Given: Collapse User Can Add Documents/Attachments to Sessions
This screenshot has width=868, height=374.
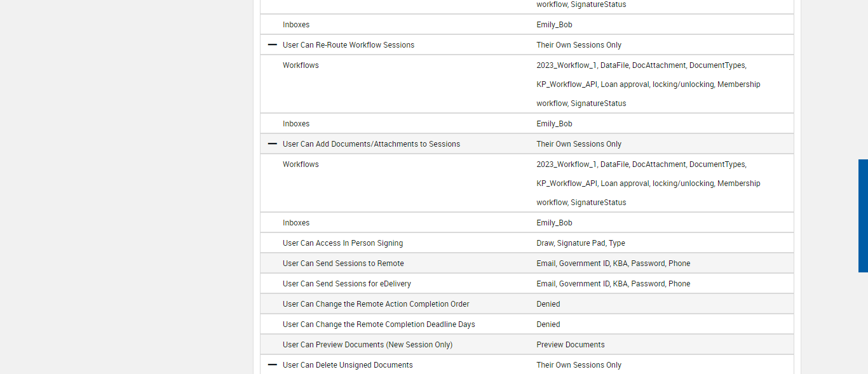Looking at the screenshot, I should pyautogui.click(x=273, y=144).
